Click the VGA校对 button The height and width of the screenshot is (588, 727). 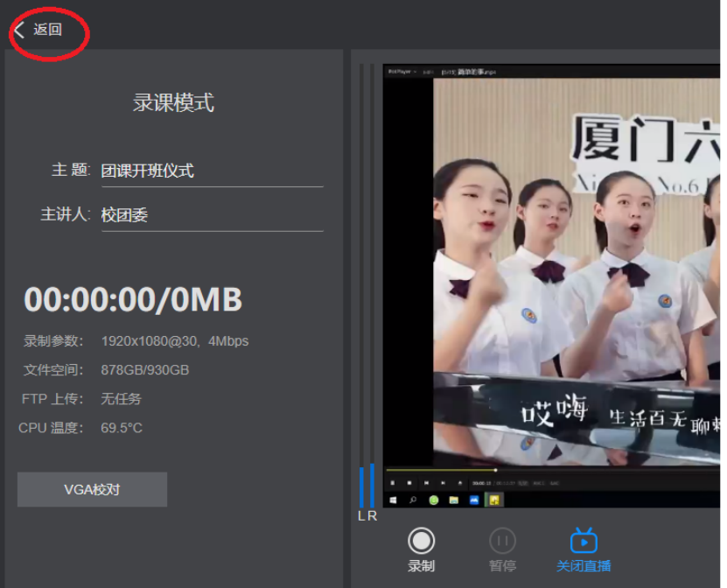[92, 490]
